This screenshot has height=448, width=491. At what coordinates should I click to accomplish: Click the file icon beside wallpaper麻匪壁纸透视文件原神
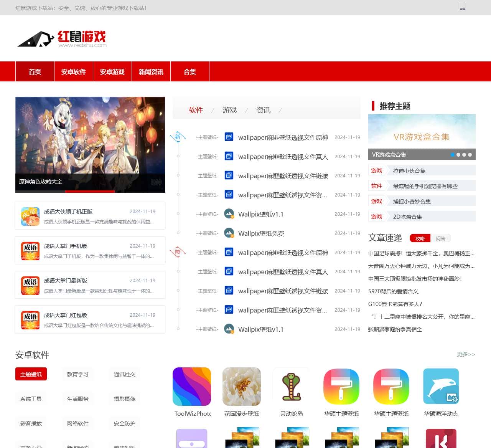229,137
